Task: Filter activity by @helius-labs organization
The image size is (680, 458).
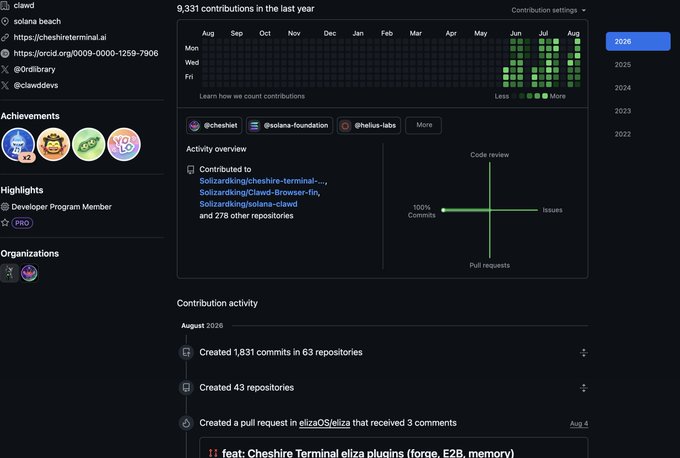Action: coord(369,125)
